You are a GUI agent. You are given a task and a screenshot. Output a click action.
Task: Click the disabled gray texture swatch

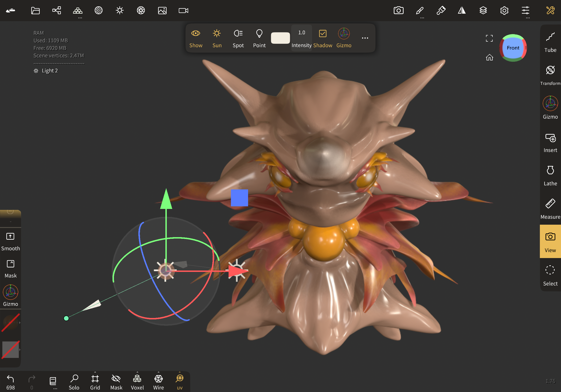pos(10,349)
